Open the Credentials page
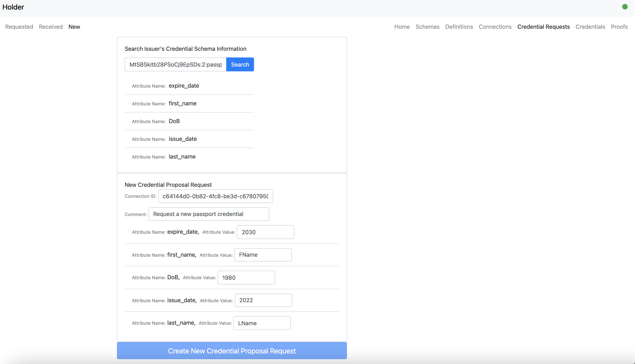635x364 pixels. tap(590, 27)
